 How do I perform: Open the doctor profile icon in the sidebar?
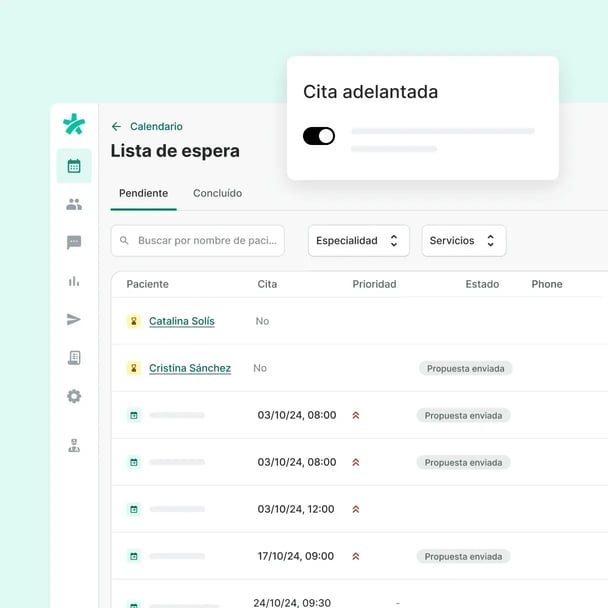[x=74, y=446]
